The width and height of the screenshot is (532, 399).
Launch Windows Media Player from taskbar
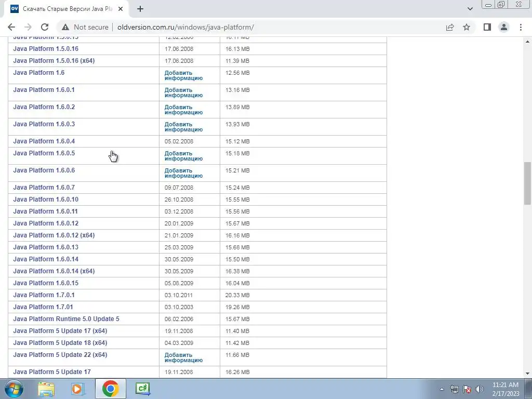point(78,389)
